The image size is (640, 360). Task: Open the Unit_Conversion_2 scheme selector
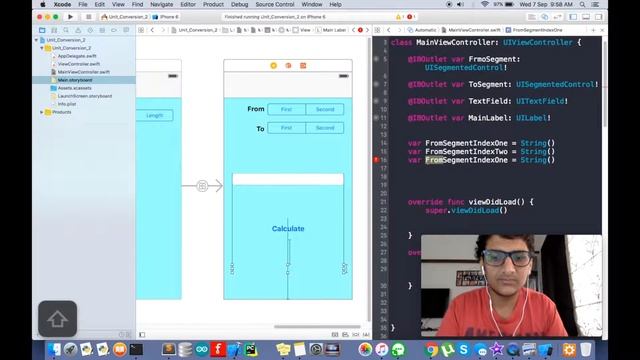point(124,17)
